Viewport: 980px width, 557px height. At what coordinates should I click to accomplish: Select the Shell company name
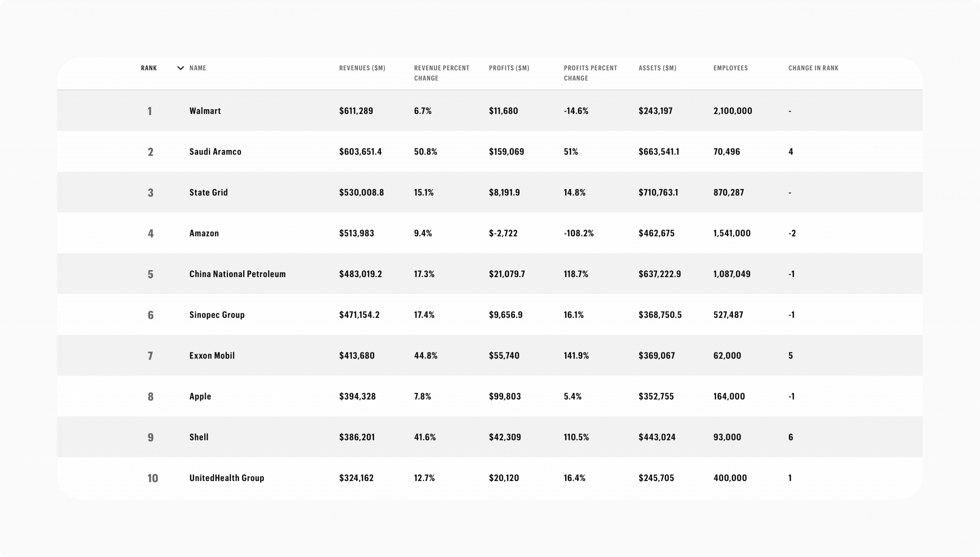tap(199, 437)
